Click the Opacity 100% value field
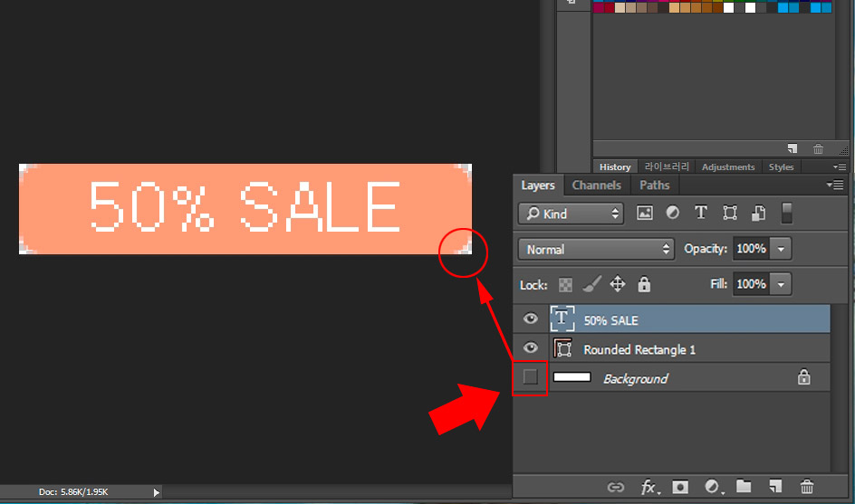Screen dimensions: 855x504 [x=752, y=249]
